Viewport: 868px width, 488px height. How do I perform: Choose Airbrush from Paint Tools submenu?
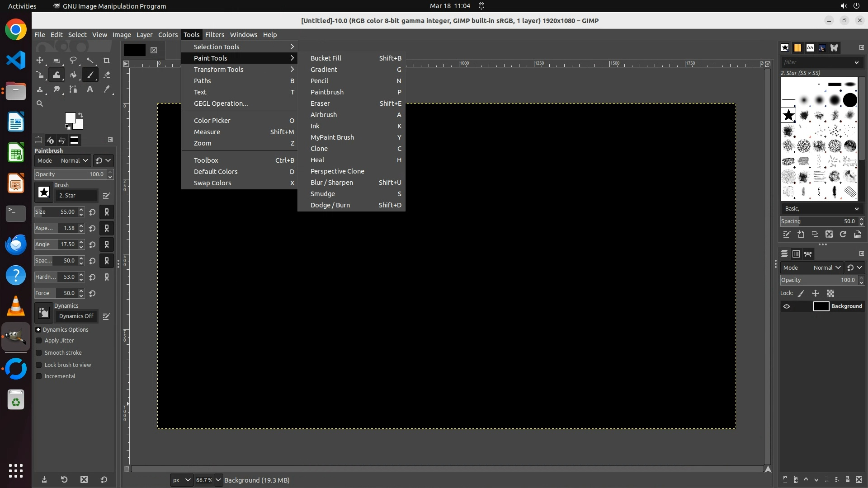324,115
